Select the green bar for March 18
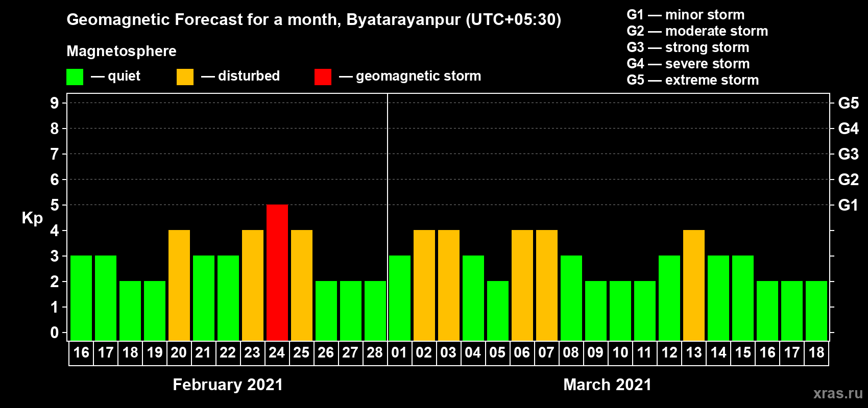 point(816,311)
